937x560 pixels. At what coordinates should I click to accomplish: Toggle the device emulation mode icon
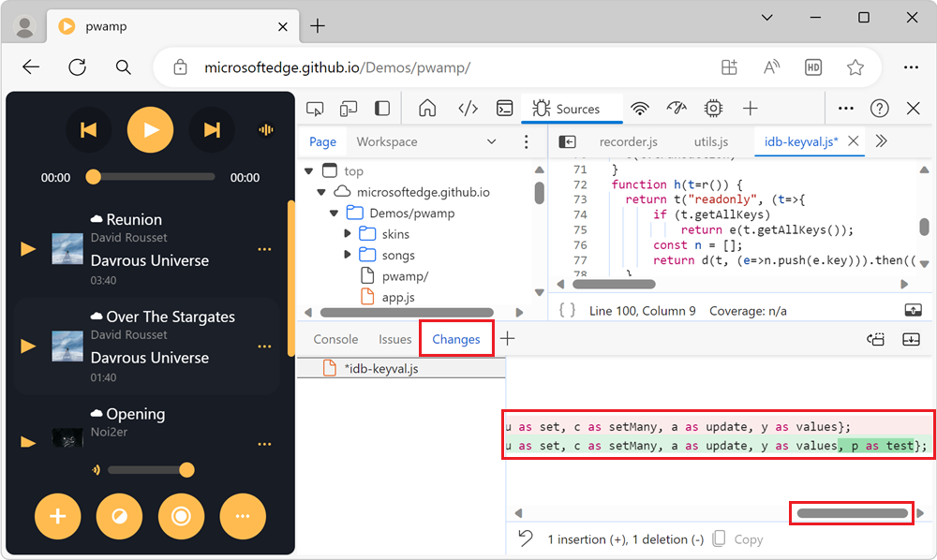pos(346,109)
